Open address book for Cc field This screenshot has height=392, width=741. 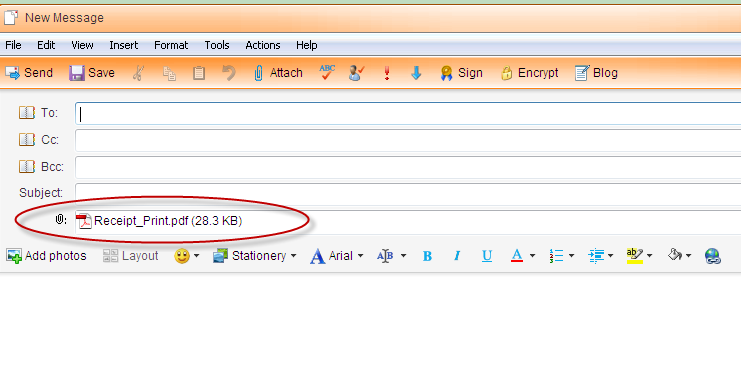pos(27,139)
